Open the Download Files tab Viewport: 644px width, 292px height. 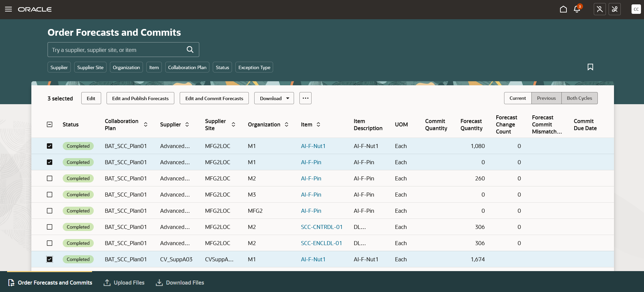180,283
